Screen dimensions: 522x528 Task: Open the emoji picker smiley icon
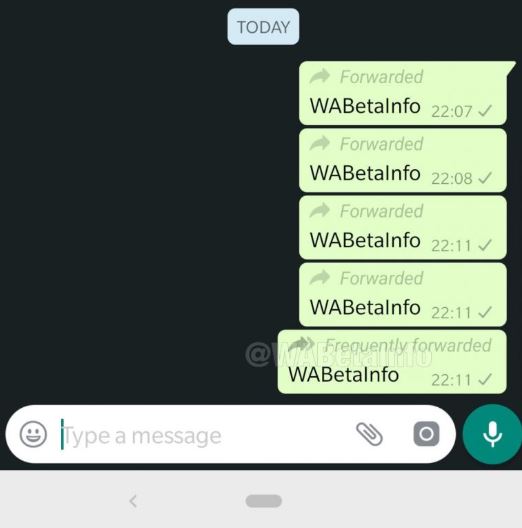click(x=33, y=434)
